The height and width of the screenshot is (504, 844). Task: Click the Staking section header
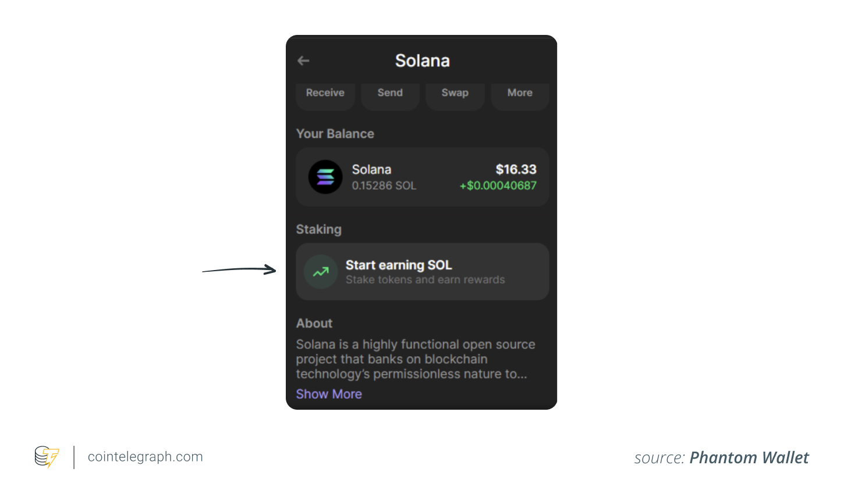click(318, 229)
